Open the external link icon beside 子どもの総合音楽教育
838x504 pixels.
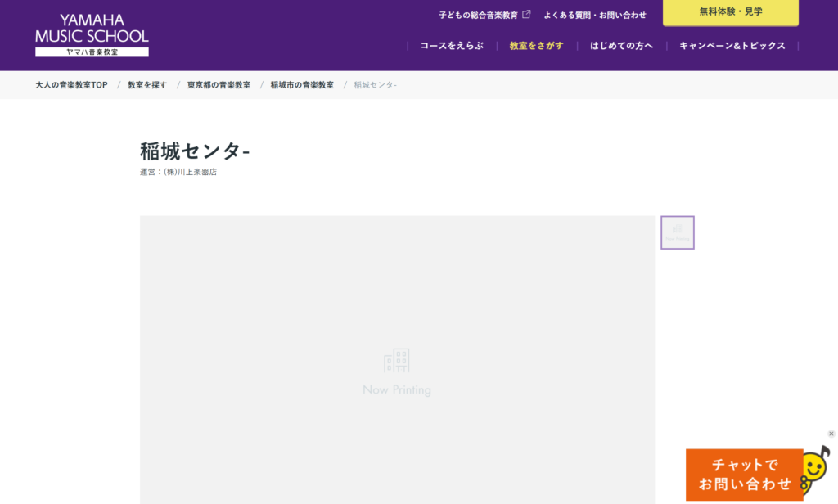526,15
